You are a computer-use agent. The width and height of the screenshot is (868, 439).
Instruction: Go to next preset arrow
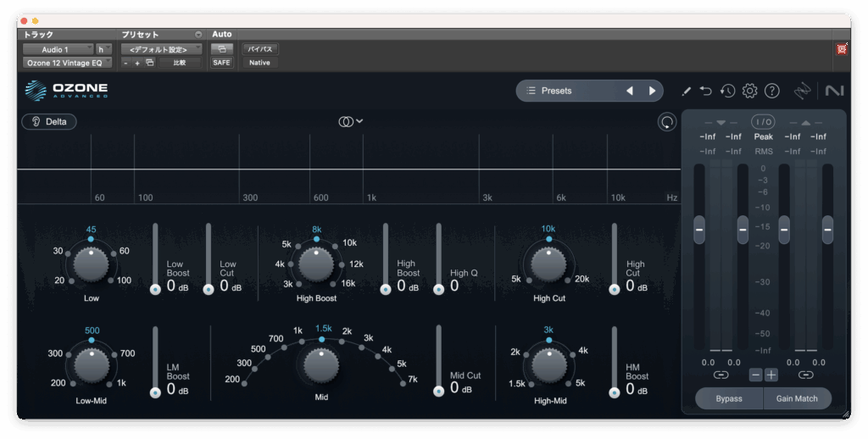652,91
